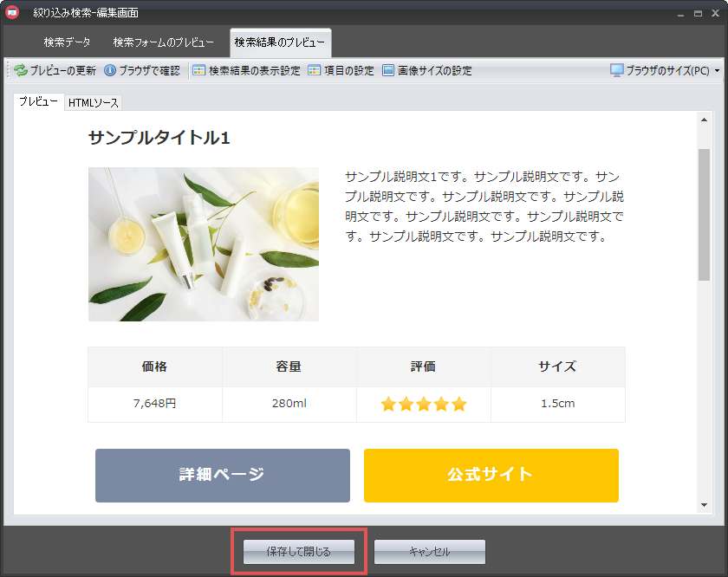Click the gray 詳細ページ button
The height and width of the screenshot is (577, 728).
coord(222,475)
